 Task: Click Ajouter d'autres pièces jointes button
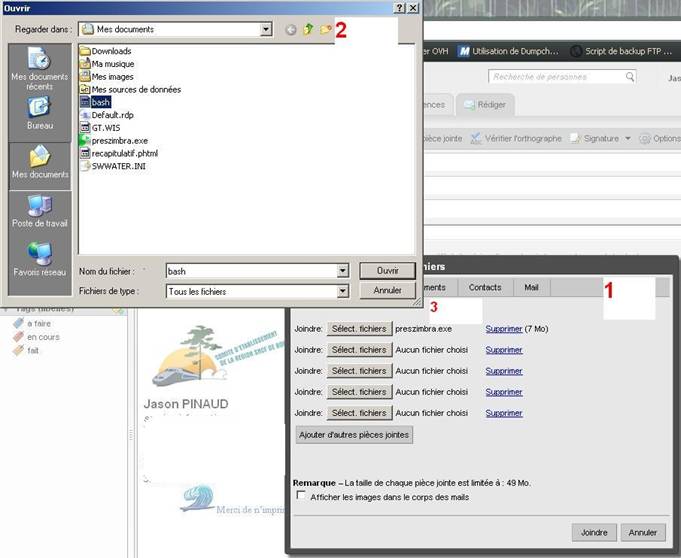354,435
